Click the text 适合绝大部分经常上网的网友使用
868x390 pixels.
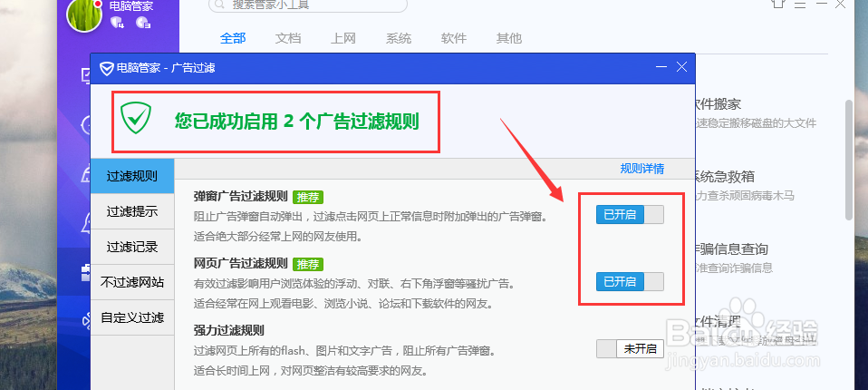278,237
